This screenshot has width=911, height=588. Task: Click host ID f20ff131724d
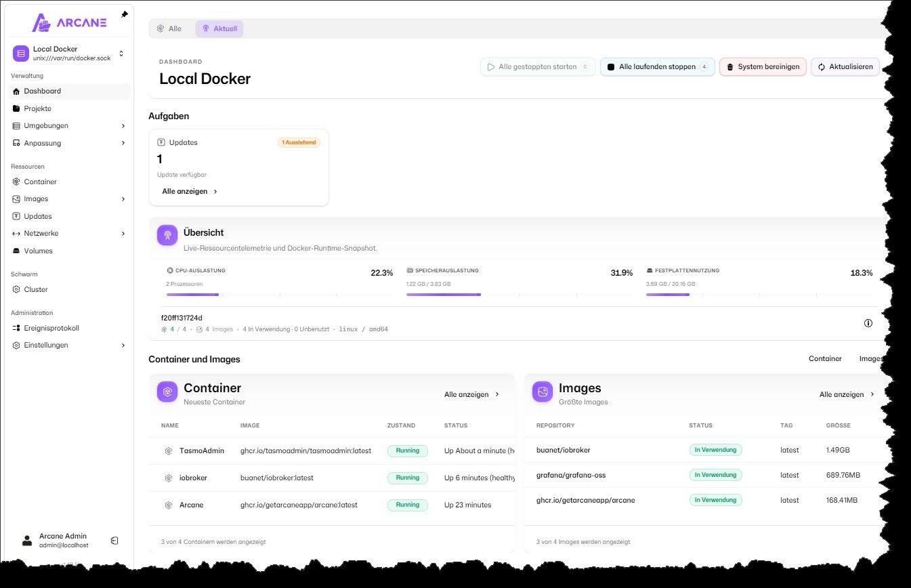point(182,318)
